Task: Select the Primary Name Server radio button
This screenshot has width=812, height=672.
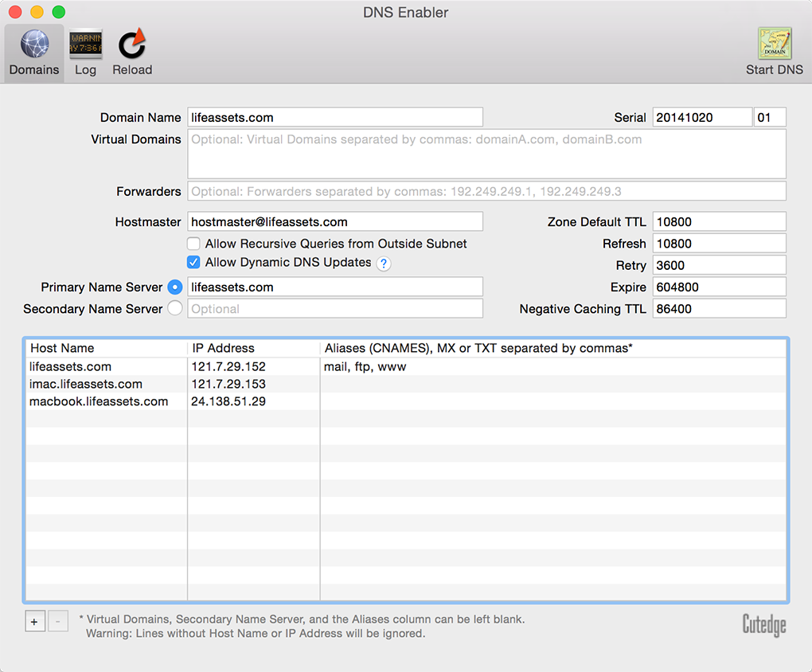Action: coord(175,287)
